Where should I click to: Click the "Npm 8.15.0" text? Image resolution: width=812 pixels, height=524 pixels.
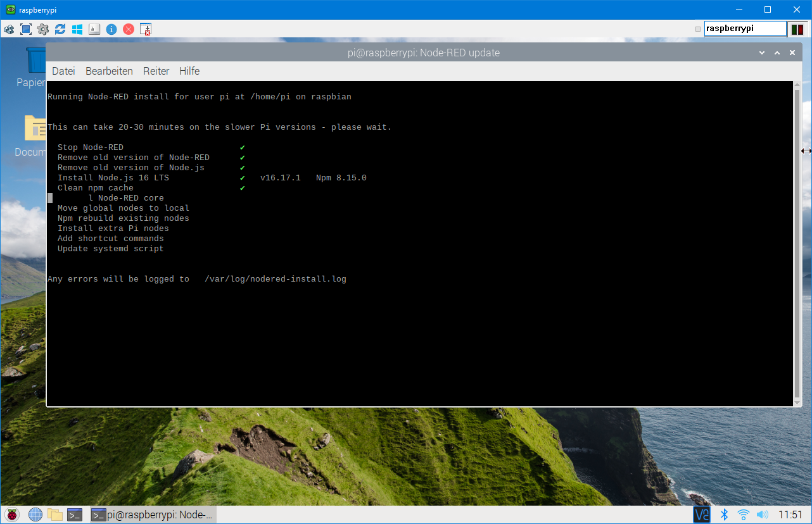click(x=341, y=178)
